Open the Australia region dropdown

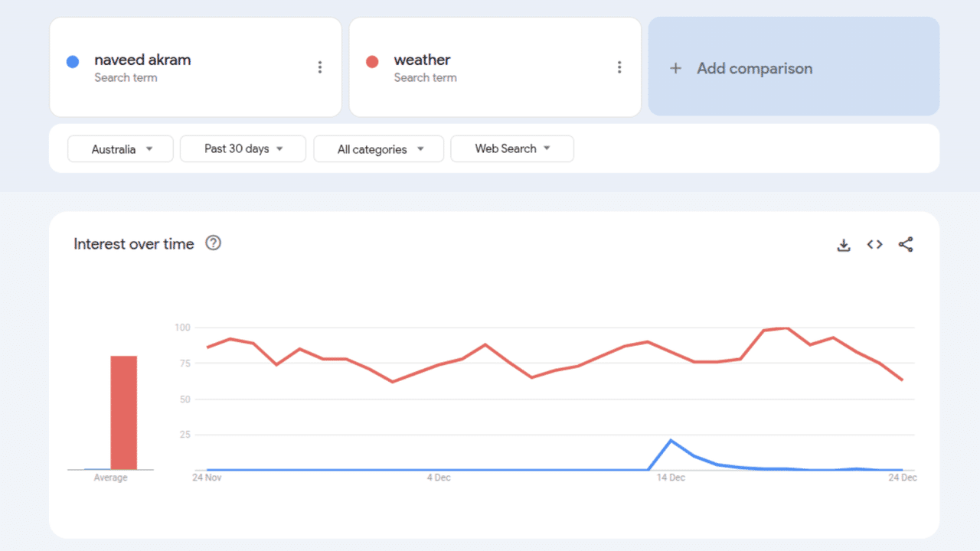(x=120, y=148)
